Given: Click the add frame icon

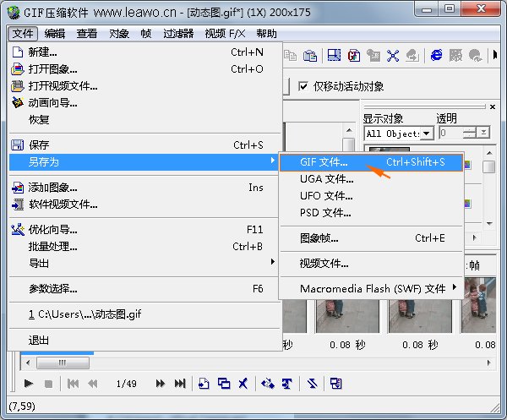Looking at the screenshot, I should pyautogui.click(x=204, y=384).
